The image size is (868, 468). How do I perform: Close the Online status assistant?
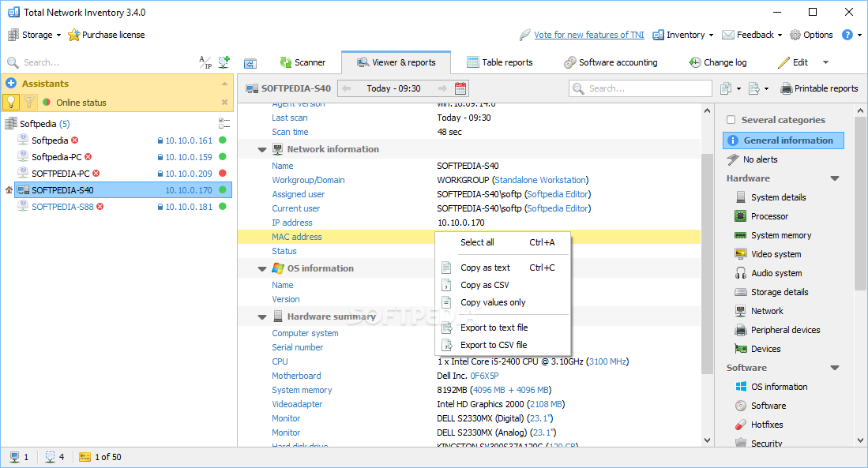224,103
